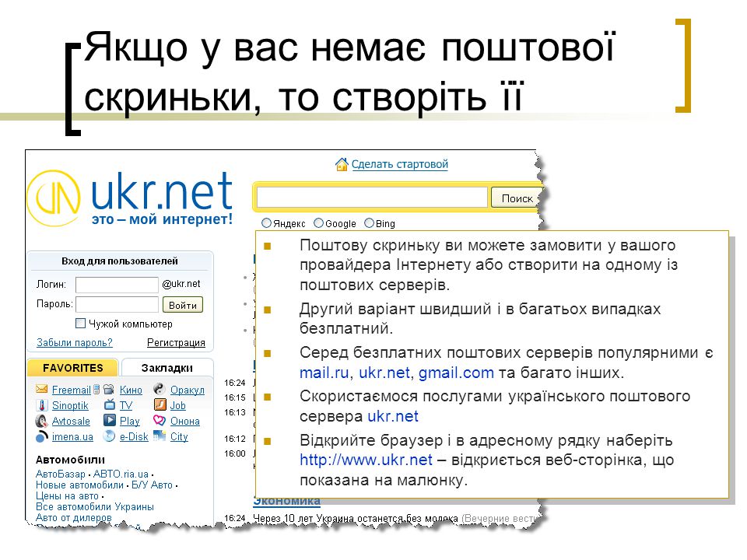Click the Онона heart icon

coord(159,421)
